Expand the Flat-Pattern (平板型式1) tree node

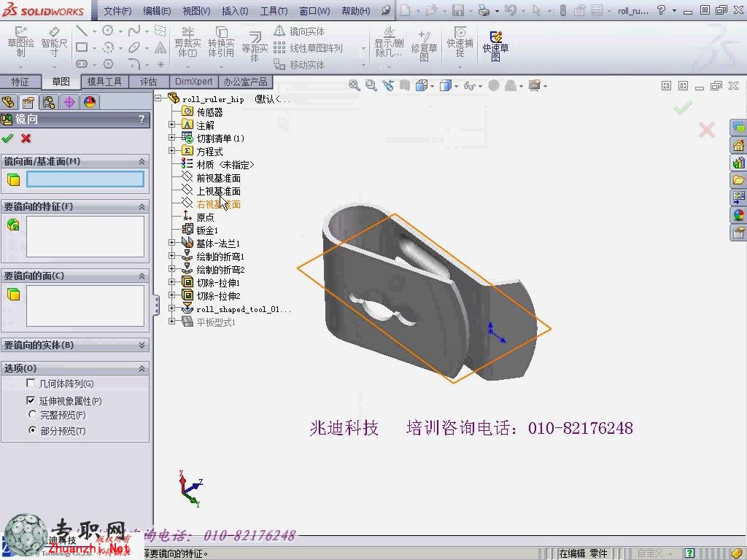(x=172, y=322)
